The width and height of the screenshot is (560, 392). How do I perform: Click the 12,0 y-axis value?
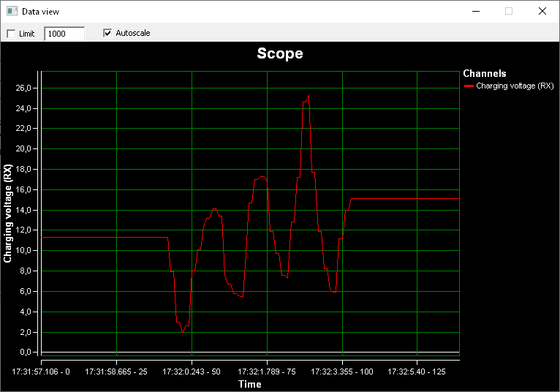click(24, 230)
